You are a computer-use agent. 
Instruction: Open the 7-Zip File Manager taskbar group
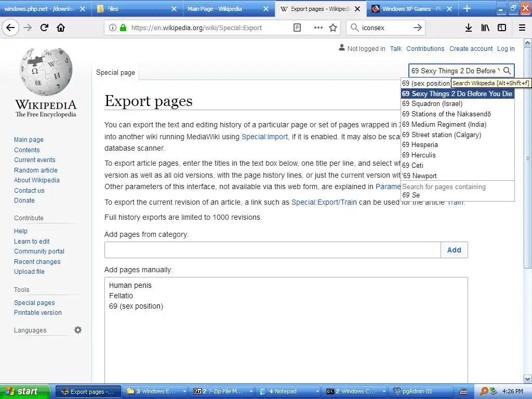[222, 391]
